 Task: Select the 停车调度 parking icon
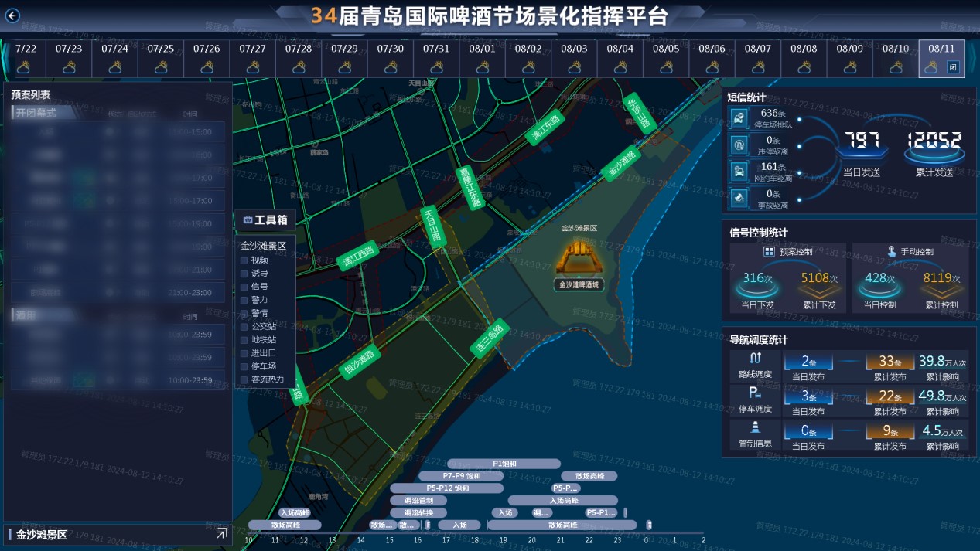pos(755,393)
